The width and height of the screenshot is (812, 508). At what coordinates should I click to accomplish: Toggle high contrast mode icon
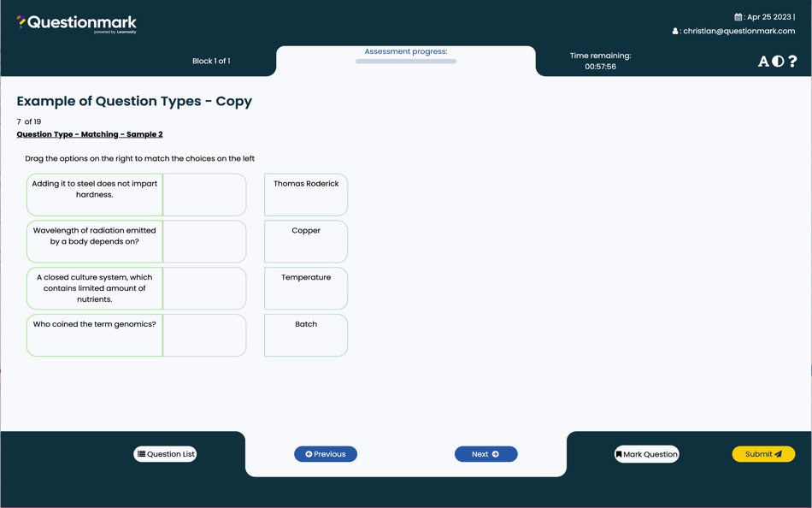778,62
